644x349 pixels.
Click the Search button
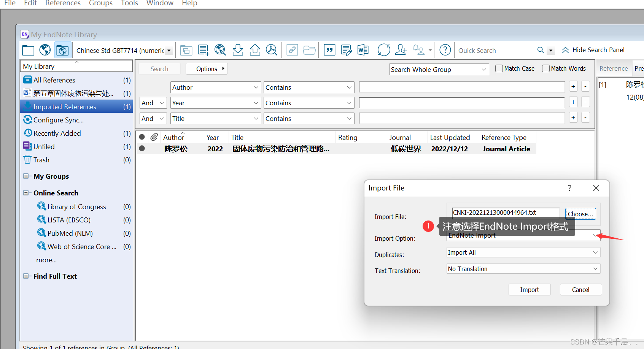point(159,69)
